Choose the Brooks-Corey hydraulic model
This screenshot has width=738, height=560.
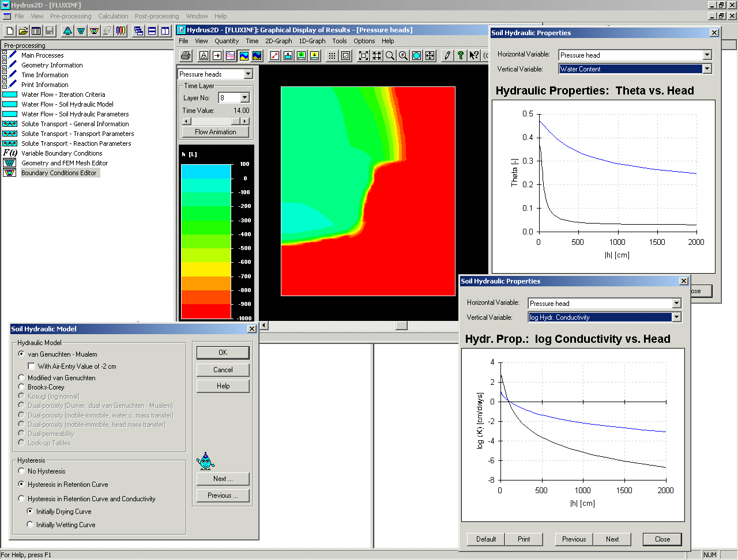(x=41, y=387)
